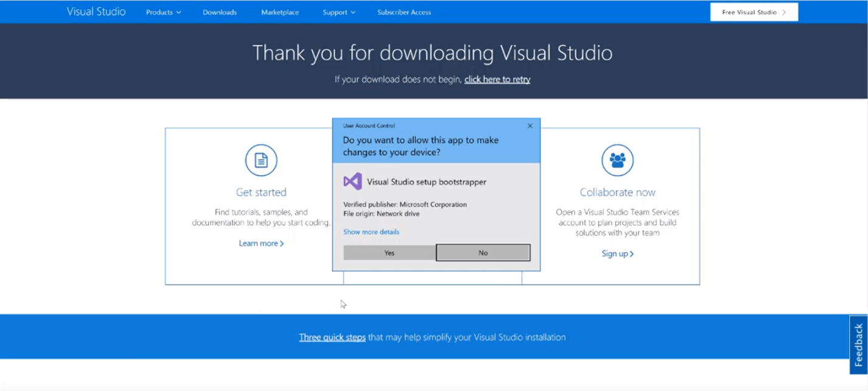The image size is (868, 391).
Task: Click the Sign up link
Action: (x=617, y=253)
